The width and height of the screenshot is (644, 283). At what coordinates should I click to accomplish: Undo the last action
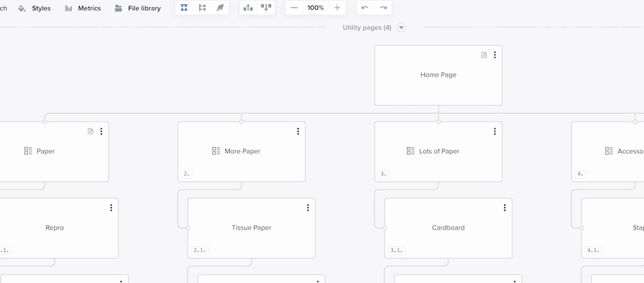[365, 8]
